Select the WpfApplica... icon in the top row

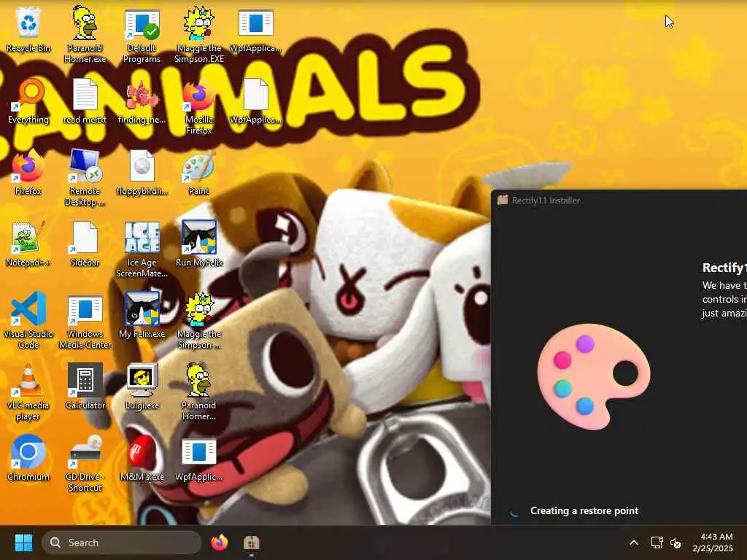255,29
